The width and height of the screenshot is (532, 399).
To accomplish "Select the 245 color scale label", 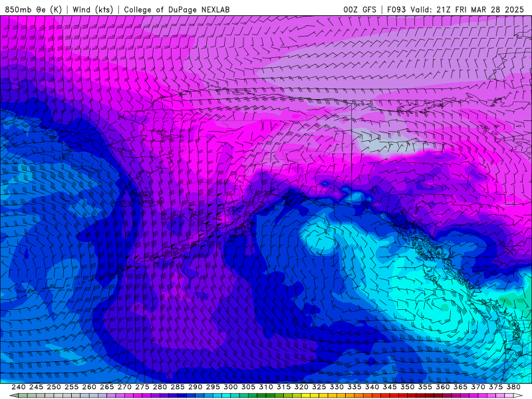I will pyautogui.click(x=36, y=387).
